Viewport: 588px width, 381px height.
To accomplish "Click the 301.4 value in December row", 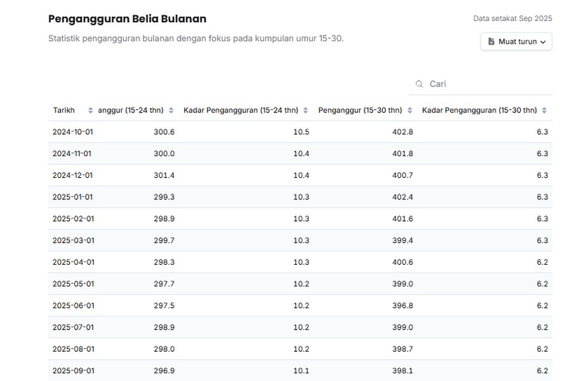I will coord(164,175).
